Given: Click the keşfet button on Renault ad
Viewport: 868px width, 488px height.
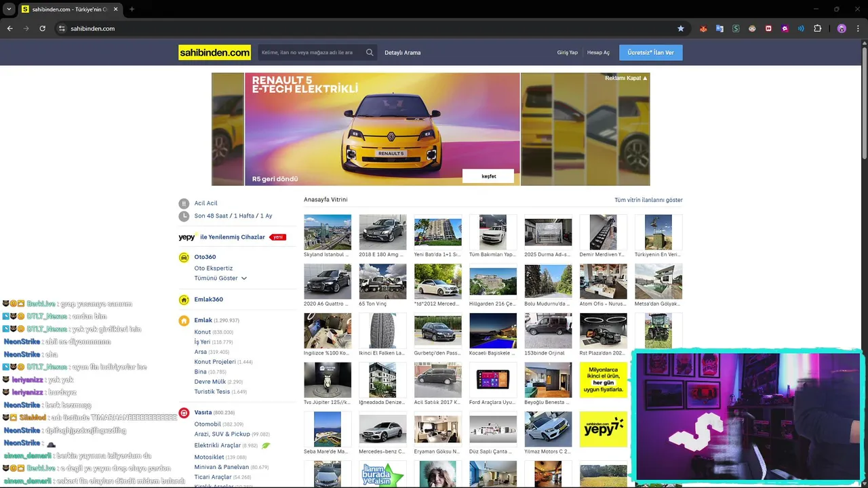Looking at the screenshot, I should tap(488, 176).
